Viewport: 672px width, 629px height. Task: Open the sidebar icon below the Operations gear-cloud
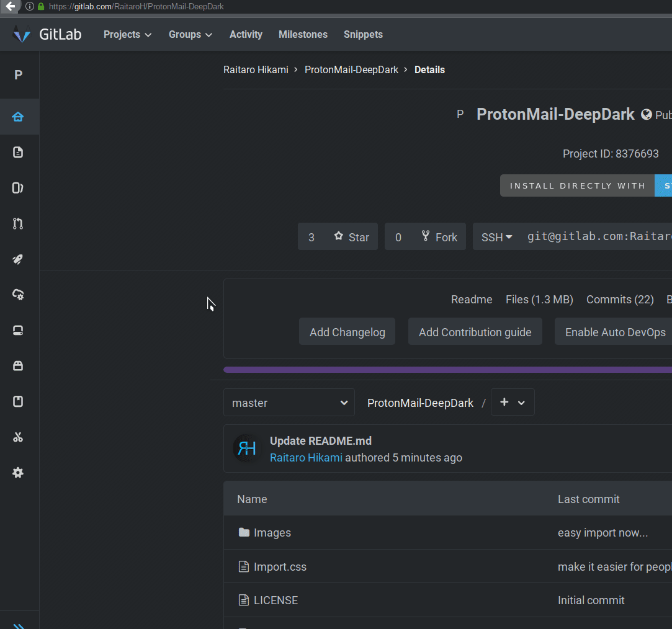(x=18, y=330)
